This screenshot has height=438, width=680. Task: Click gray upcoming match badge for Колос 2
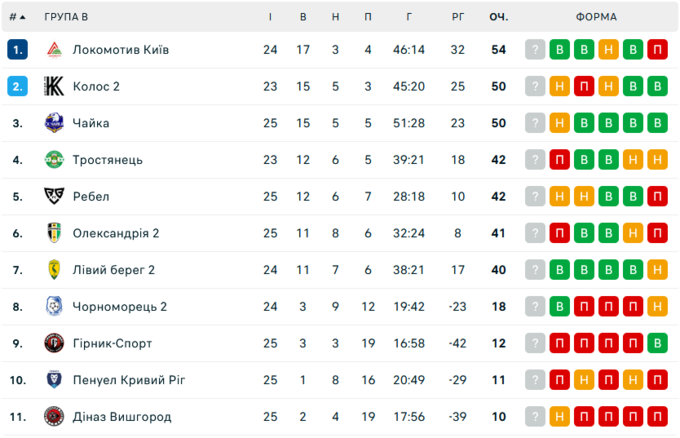(x=535, y=86)
